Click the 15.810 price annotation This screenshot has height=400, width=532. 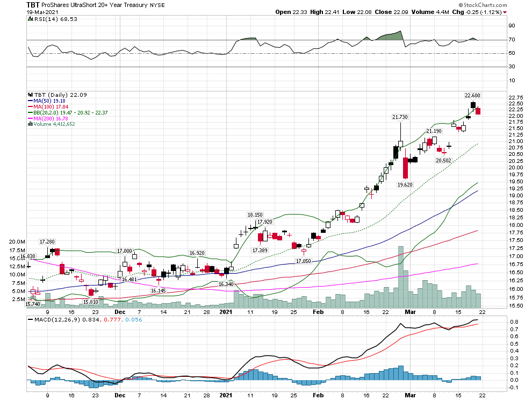91,302
